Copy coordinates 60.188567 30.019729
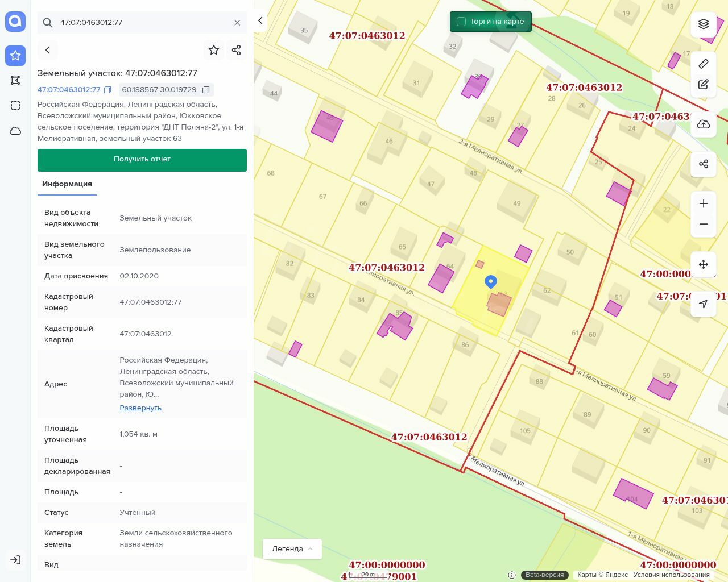Viewport: 728px width, 582px height. pos(206,90)
